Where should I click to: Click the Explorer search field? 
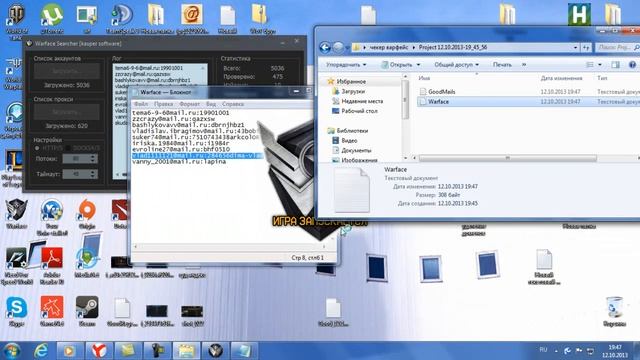(617, 48)
